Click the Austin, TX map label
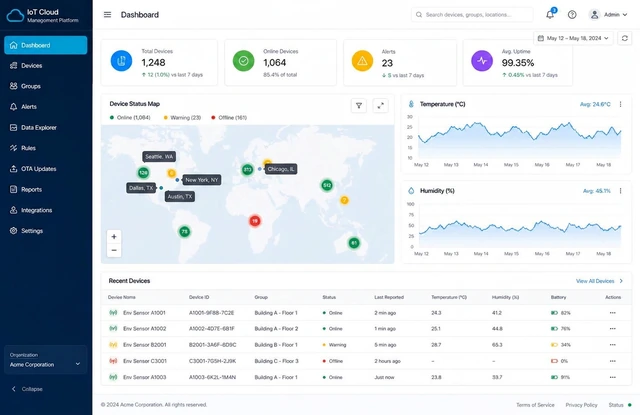640x415 pixels. point(180,197)
